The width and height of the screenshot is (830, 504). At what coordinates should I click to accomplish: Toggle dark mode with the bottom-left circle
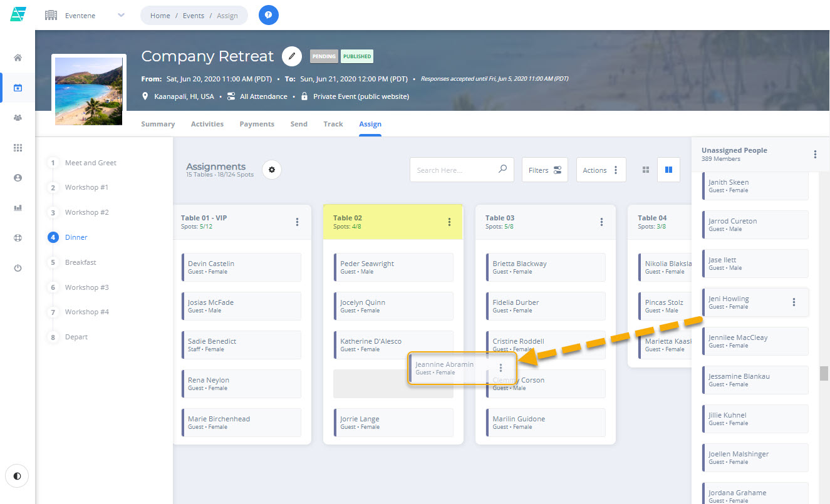tap(17, 476)
